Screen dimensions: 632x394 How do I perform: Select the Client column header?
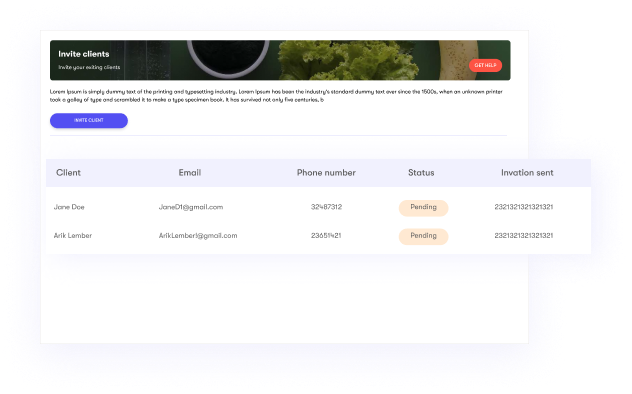tap(69, 172)
